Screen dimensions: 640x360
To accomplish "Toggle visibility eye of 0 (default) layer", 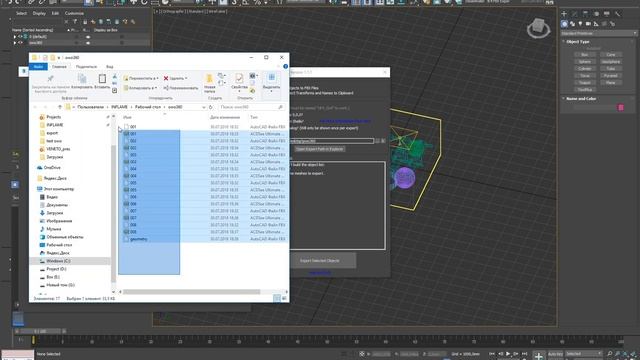I will (x=20, y=36).
